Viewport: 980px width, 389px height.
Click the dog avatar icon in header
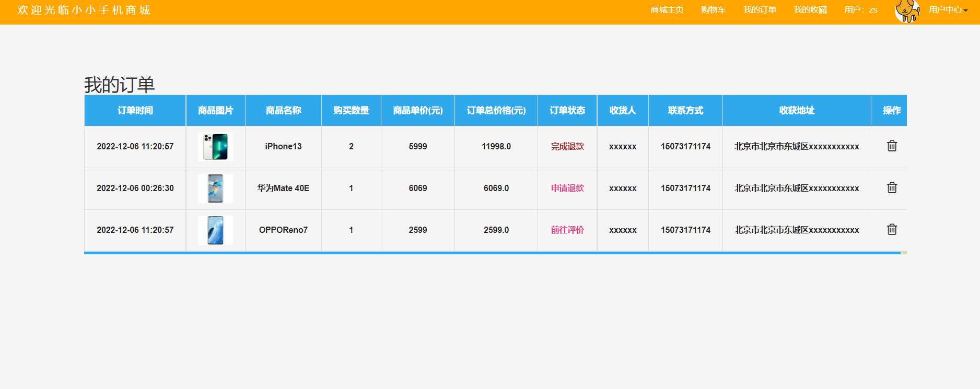[x=907, y=11]
